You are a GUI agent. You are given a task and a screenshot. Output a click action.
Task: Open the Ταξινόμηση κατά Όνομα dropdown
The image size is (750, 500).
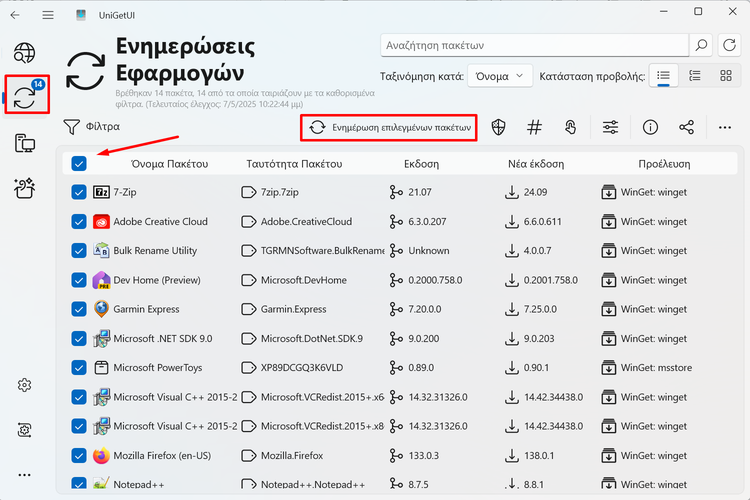[500, 76]
